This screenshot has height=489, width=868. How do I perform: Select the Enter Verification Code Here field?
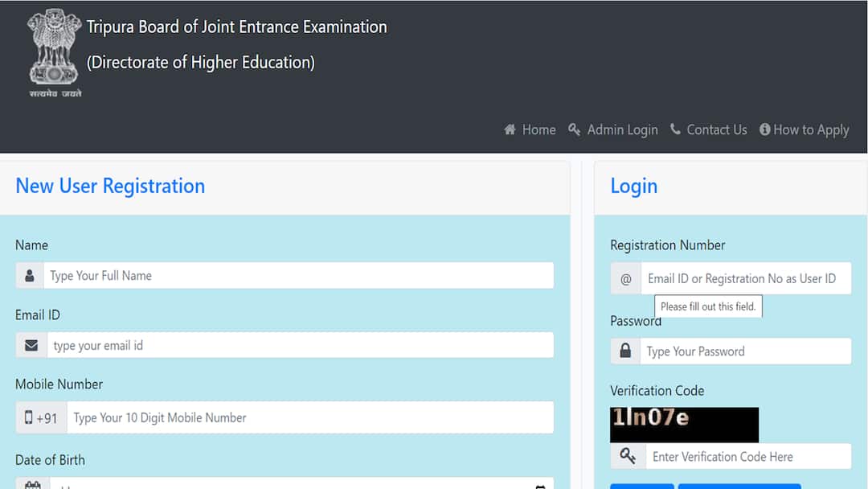click(x=747, y=457)
